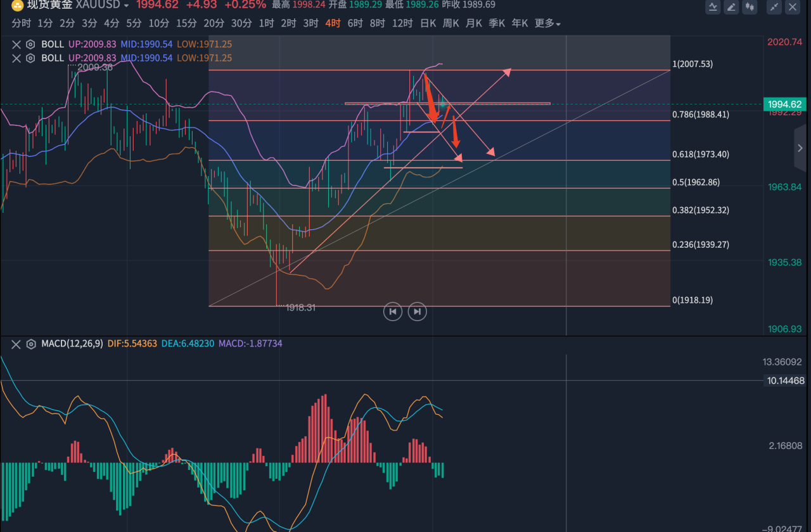811x532 pixels.
Task: Click the green 1994.62 price tag on axis
Action: pyautogui.click(x=785, y=104)
